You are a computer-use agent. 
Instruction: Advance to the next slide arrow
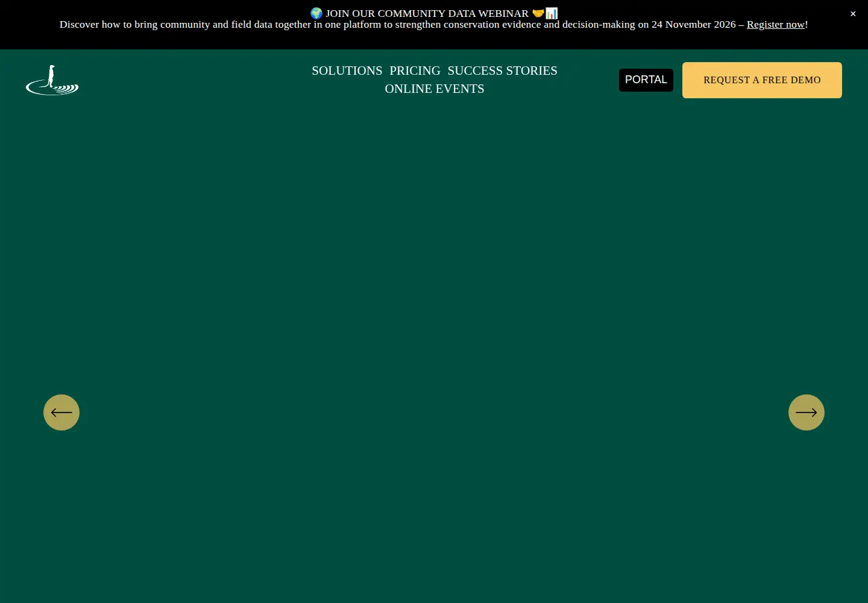807,412
